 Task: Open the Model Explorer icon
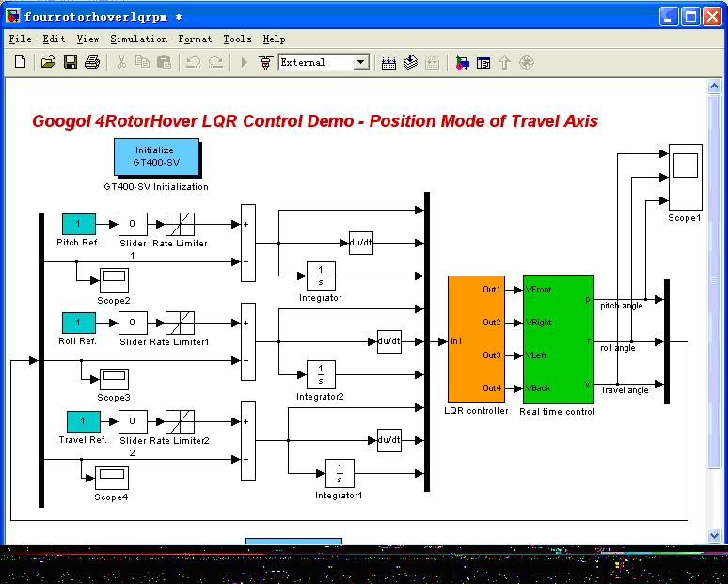483,63
